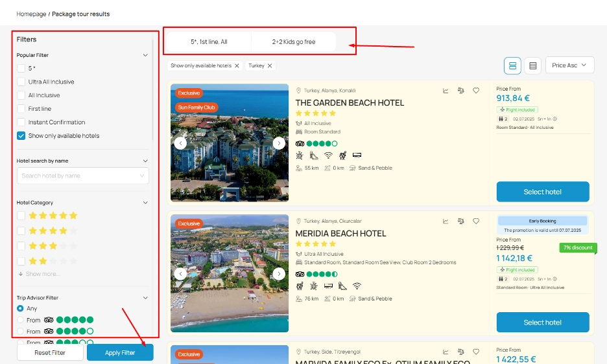Screen dimensions: 607x364
Task: Collapse the Trip Advisor Filter section
Action: pyautogui.click(x=145, y=298)
